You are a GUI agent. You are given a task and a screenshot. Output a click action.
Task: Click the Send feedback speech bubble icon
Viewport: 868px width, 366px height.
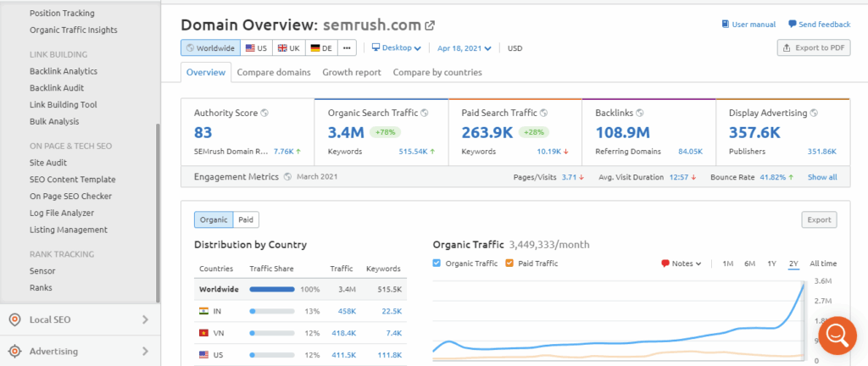[792, 25]
